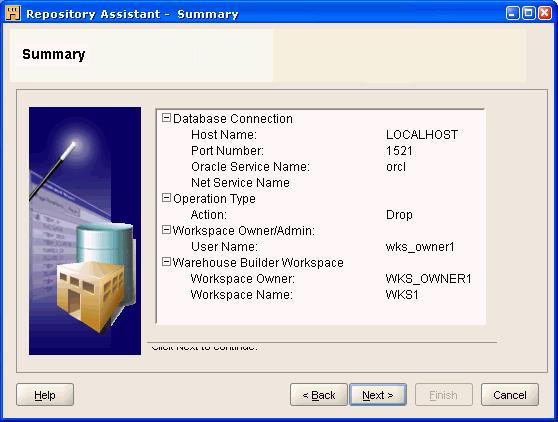The image size is (558, 422).
Task: Open the Help button
Action: (x=45, y=395)
